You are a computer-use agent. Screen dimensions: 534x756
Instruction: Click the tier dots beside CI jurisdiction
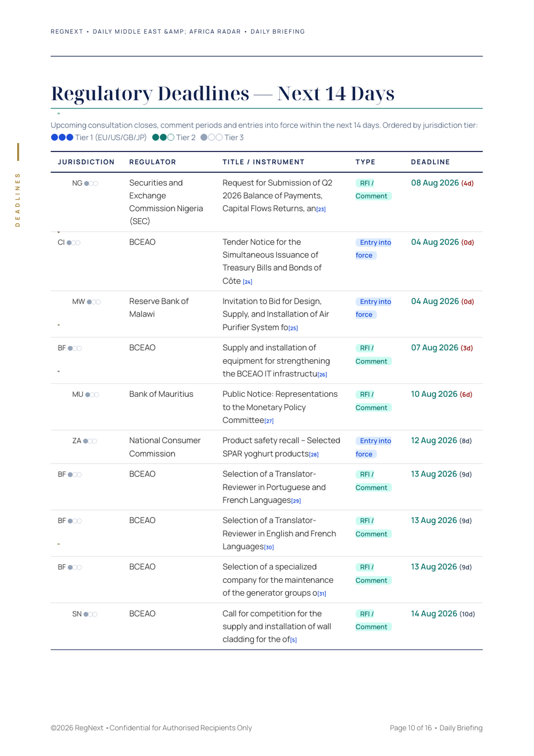point(74,243)
